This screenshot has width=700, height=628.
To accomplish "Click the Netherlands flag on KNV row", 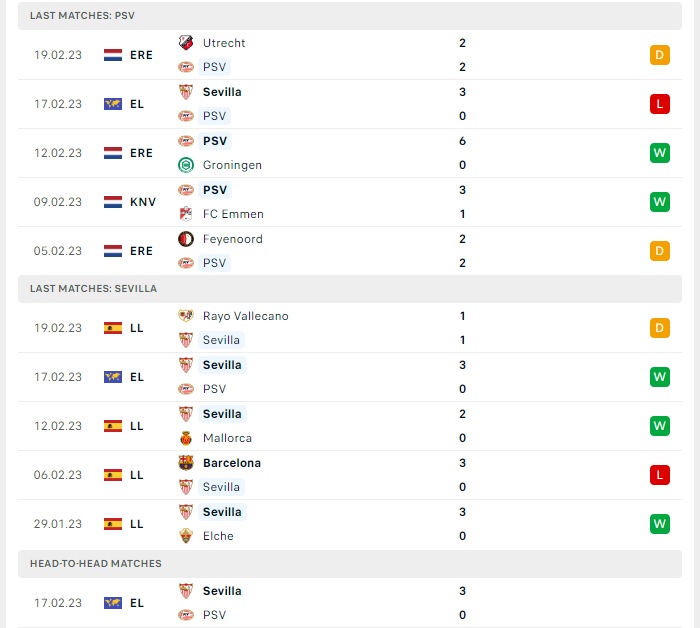I will click(x=113, y=202).
